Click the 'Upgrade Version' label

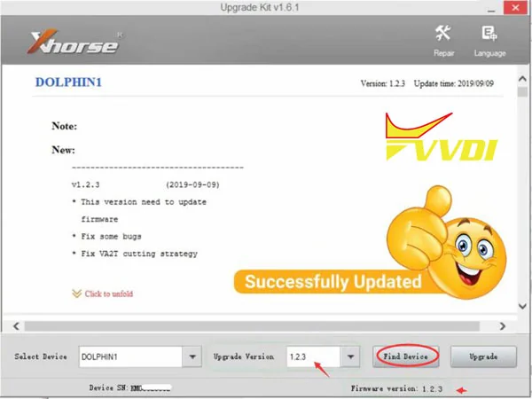pos(244,356)
